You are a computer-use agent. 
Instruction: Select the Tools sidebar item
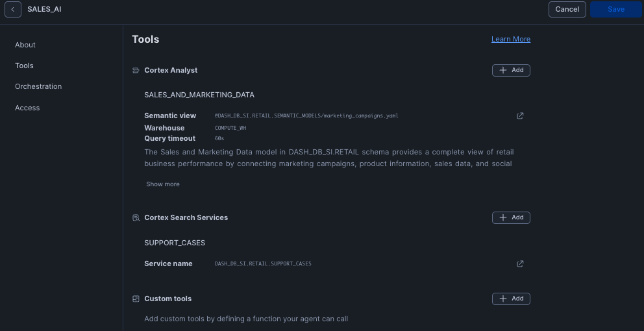pos(24,66)
